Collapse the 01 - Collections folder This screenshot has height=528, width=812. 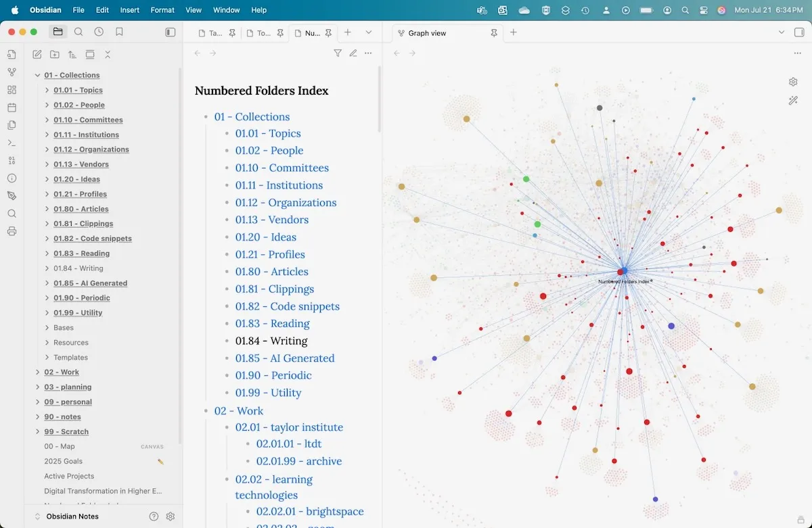(x=38, y=75)
